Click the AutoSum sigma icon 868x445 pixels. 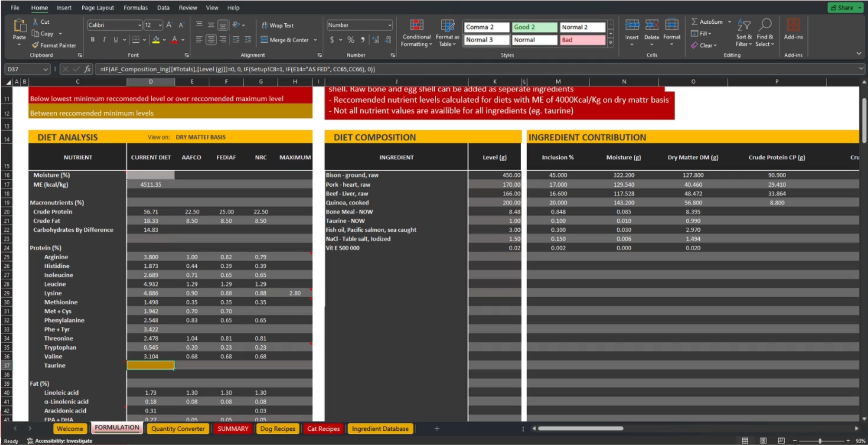click(694, 22)
